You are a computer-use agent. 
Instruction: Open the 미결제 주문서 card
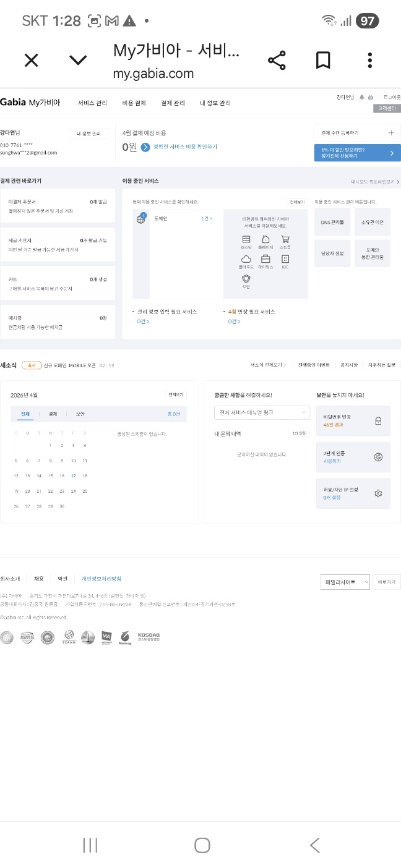(x=58, y=206)
